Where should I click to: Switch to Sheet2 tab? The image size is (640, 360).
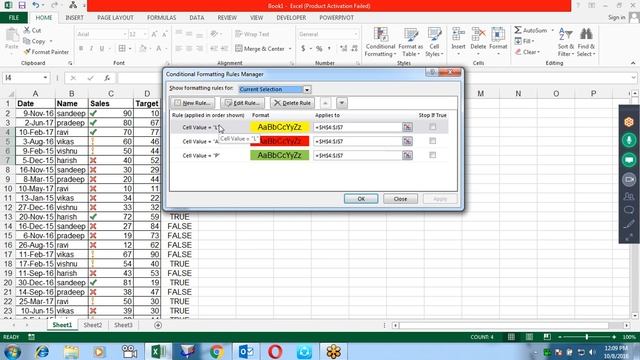tap(93, 325)
